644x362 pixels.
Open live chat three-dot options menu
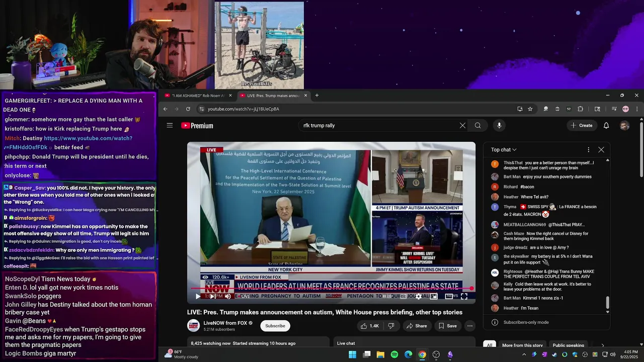[x=588, y=150]
